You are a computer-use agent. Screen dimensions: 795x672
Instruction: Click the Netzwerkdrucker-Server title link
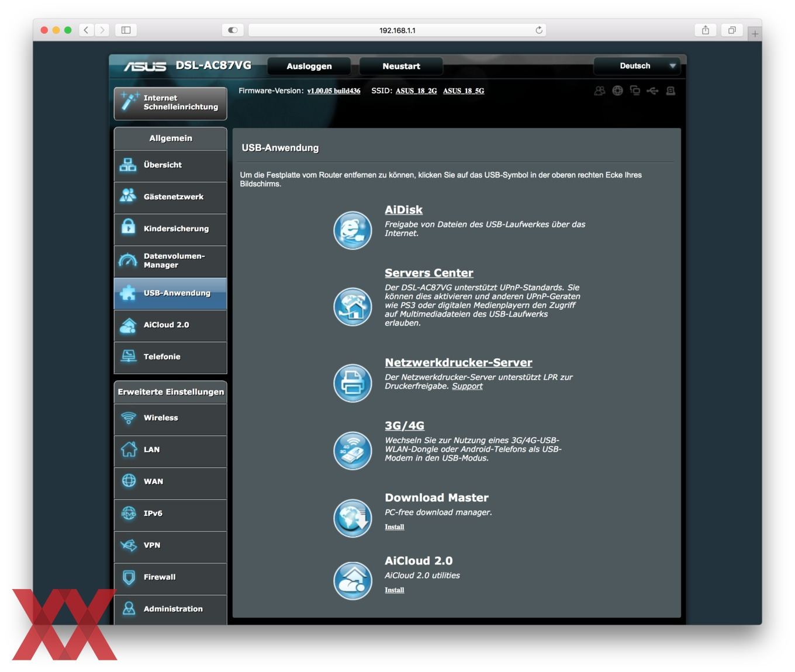click(x=458, y=362)
